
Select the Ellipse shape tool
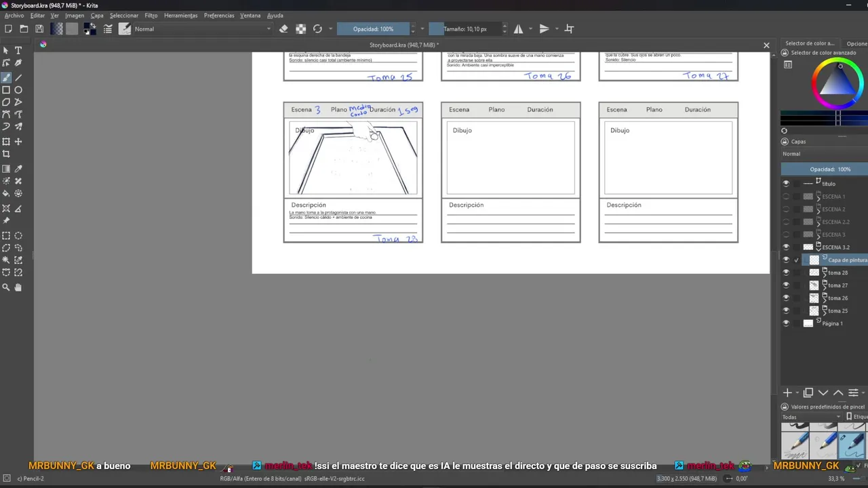tap(18, 90)
